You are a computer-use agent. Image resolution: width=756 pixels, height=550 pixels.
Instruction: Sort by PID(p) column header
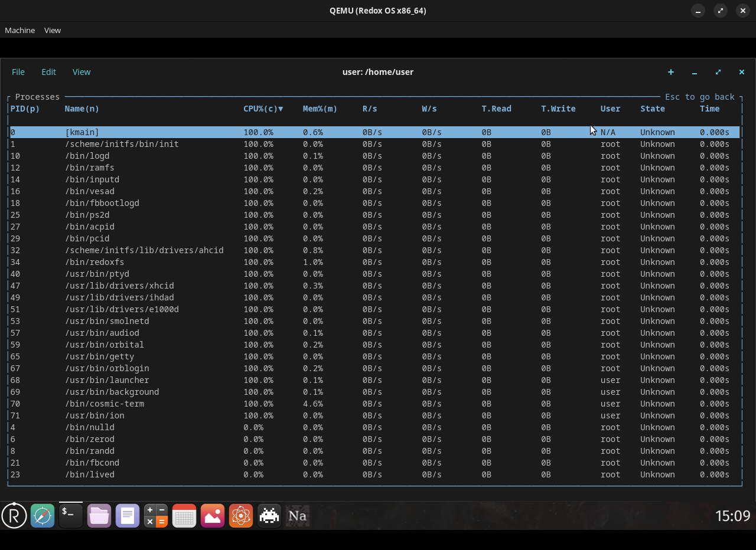coord(25,109)
